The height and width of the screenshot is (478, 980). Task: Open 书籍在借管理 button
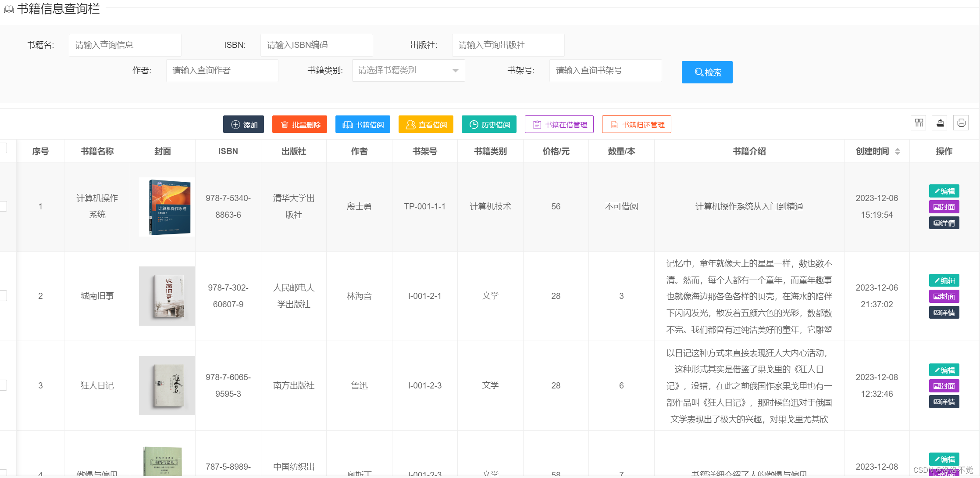pos(559,124)
